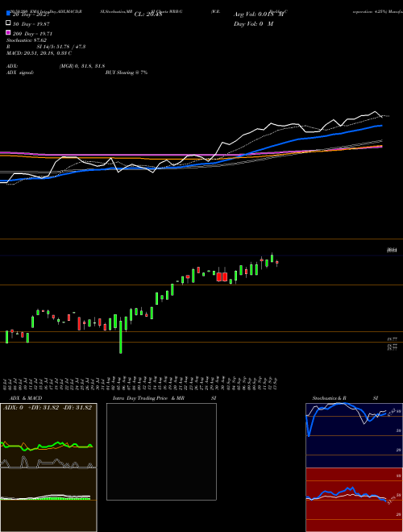This screenshot has width=403, height=532.
Task: Click the 'Intra Day Trading Price & MRSI' title
Action: click(x=164, y=398)
